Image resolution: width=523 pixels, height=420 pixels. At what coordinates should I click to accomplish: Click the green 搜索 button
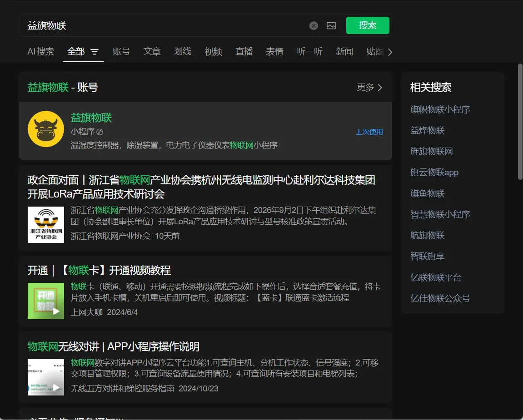[x=368, y=25]
